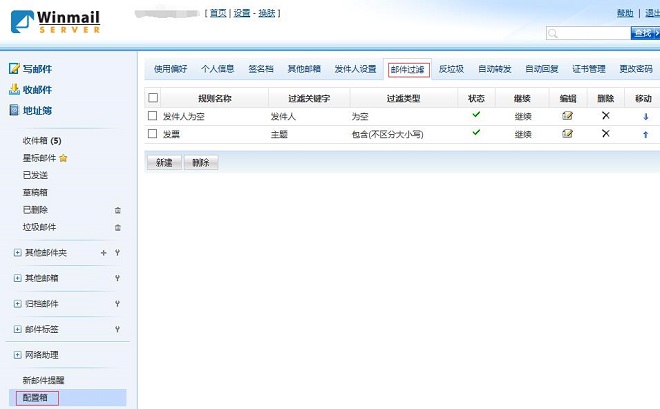Open the 收件箱 (5) folder

point(42,141)
